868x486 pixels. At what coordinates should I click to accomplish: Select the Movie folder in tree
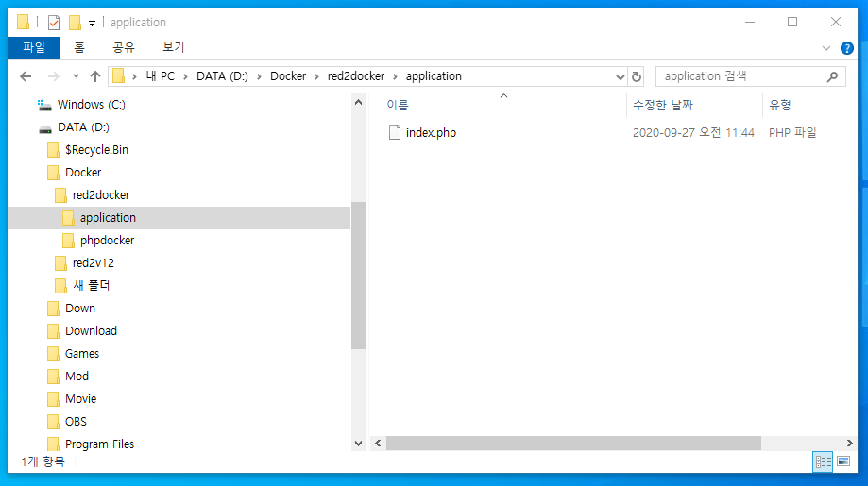coord(81,399)
